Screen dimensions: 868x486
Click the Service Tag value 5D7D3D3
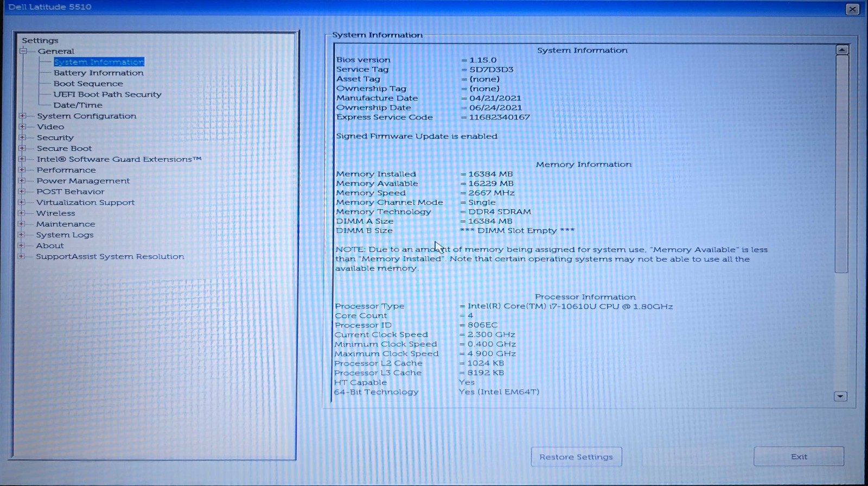point(492,70)
